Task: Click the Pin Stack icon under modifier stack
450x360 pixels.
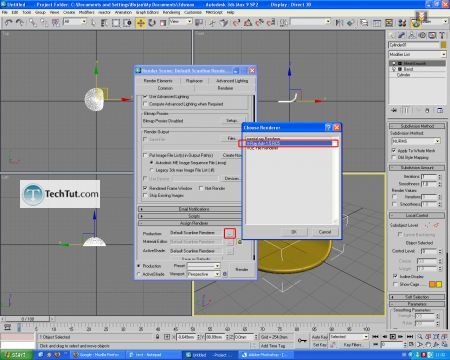Action: [x=394, y=110]
